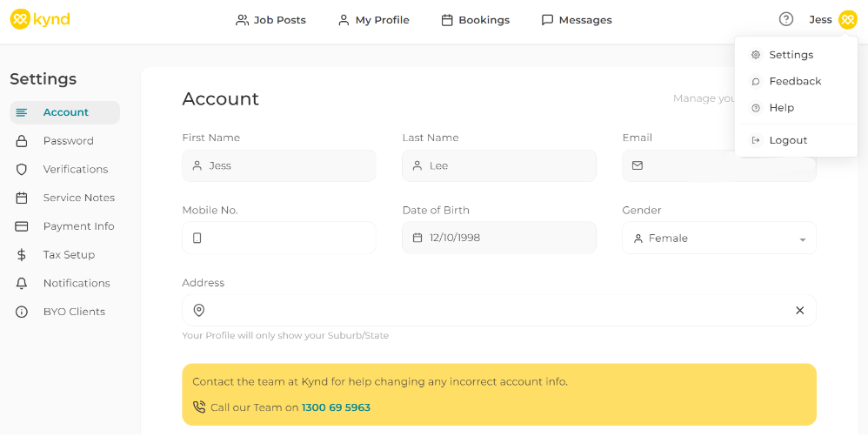Switch to the Password settings tab
This screenshot has width=868, height=437.
coord(68,141)
